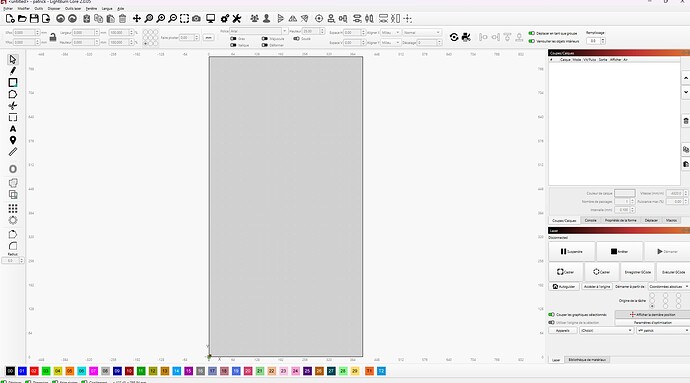The width and height of the screenshot is (690, 383).
Task: Click the Appareils button
Action: click(563, 330)
